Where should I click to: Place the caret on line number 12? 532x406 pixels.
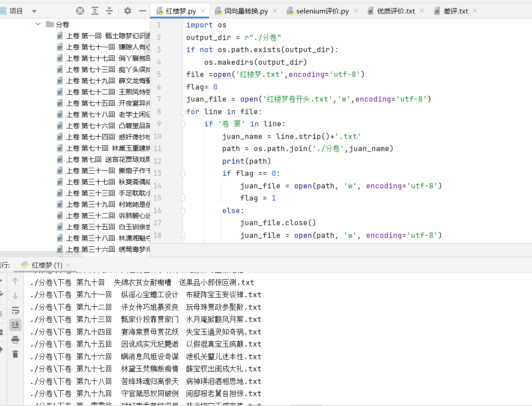(x=158, y=161)
